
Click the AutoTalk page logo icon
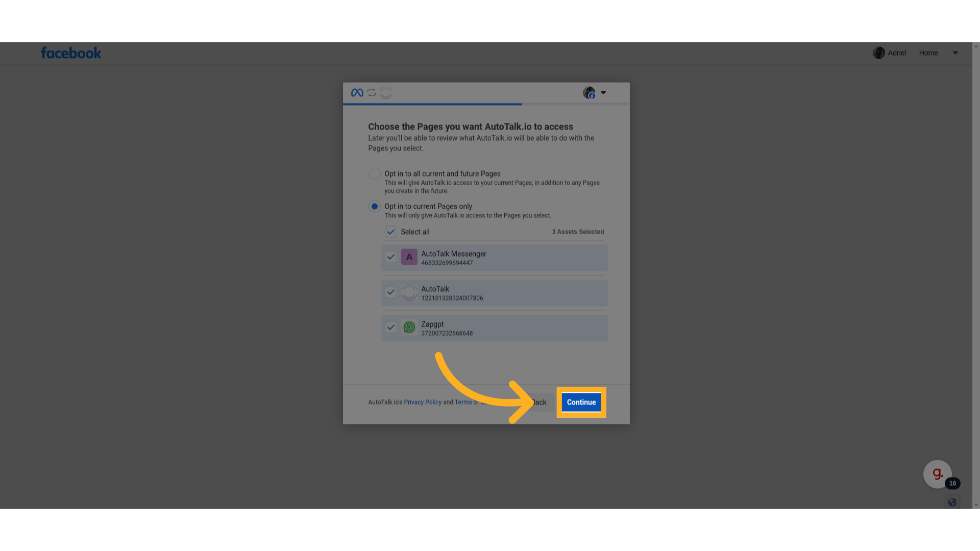click(409, 292)
